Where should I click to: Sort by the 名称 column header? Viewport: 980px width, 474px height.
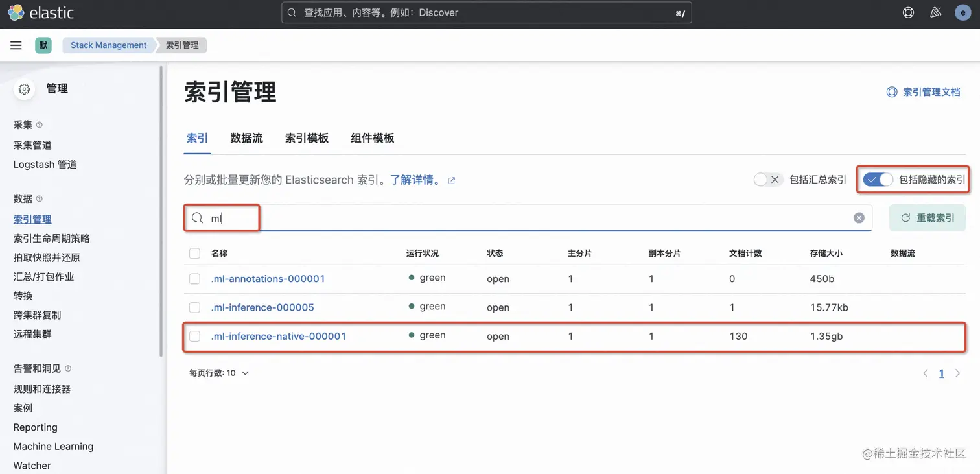tap(219, 254)
